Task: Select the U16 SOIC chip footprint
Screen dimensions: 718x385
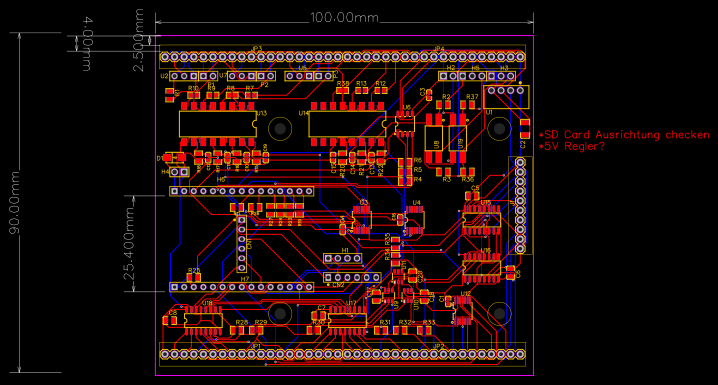Action: click(x=481, y=268)
